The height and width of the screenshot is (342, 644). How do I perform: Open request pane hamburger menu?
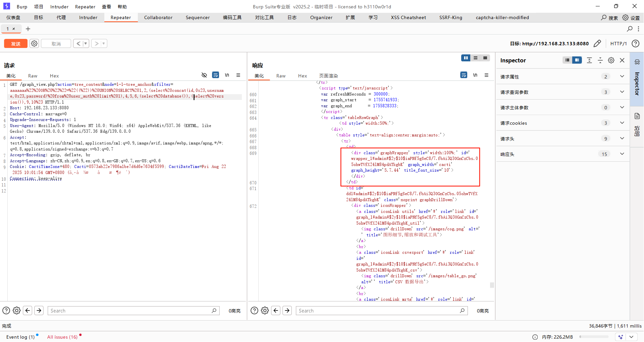[238, 75]
